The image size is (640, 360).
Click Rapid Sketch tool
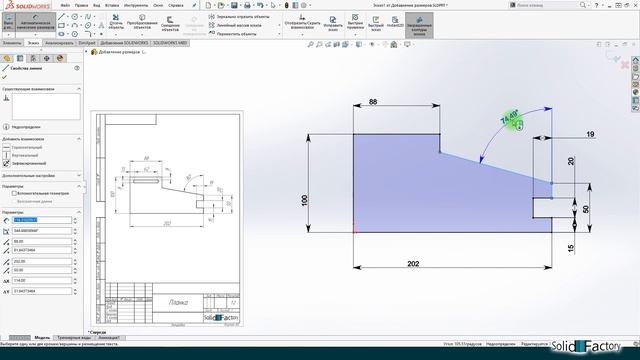click(x=376, y=23)
